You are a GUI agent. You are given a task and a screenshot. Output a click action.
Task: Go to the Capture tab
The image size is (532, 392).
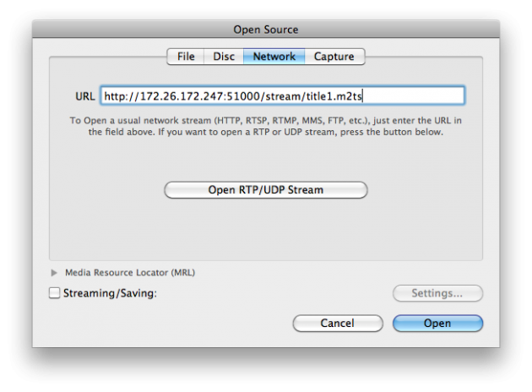[x=334, y=57]
